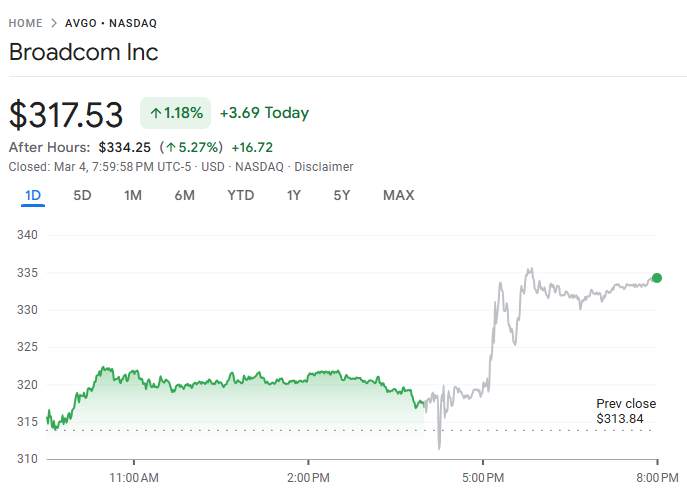This screenshot has height=500, width=687.
Task: Open the 1Y chart view
Action: tap(293, 195)
